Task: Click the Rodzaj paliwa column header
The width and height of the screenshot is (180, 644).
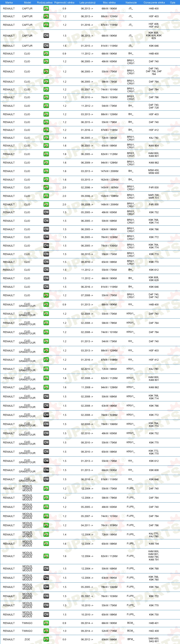Action: pyautogui.click(x=45, y=3)
